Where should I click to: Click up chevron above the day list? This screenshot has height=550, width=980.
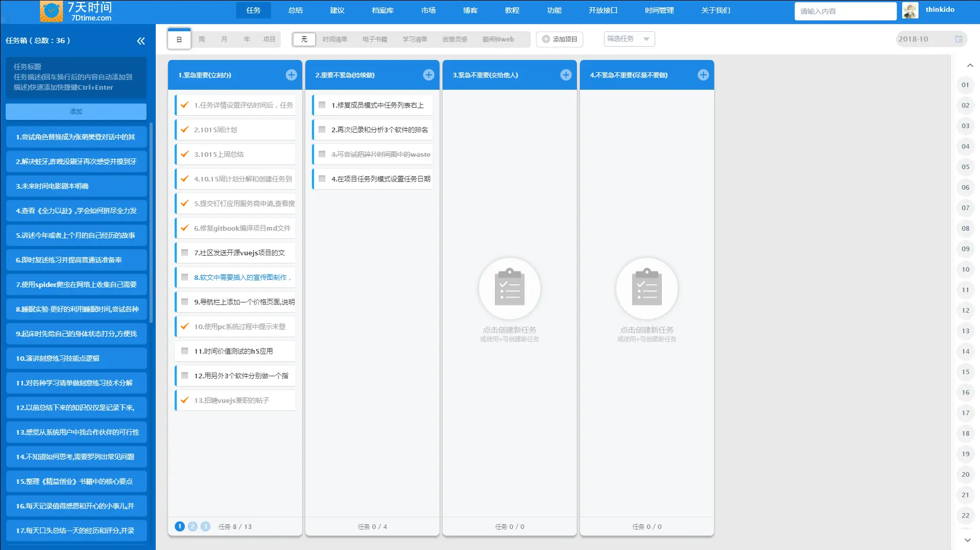click(x=970, y=66)
